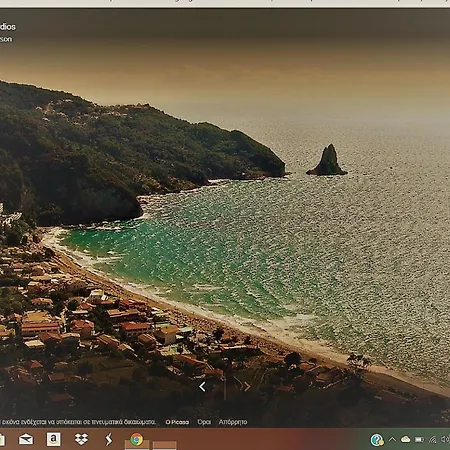The height and width of the screenshot is (450, 450).
Task: Open the Απόρρητο privacy link
Action: [233, 422]
